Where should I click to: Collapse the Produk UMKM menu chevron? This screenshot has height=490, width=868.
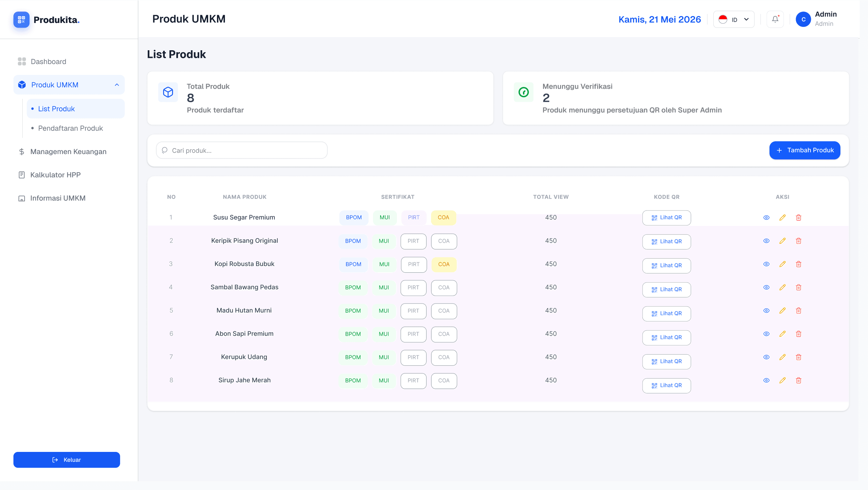point(117,85)
